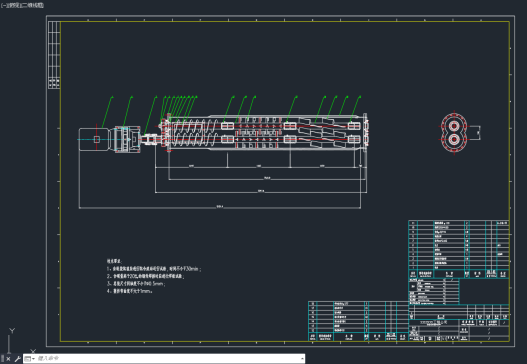This screenshot has height=364, width=527.
Task: Select the twin-circle cross-section view
Action: [x=454, y=132]
